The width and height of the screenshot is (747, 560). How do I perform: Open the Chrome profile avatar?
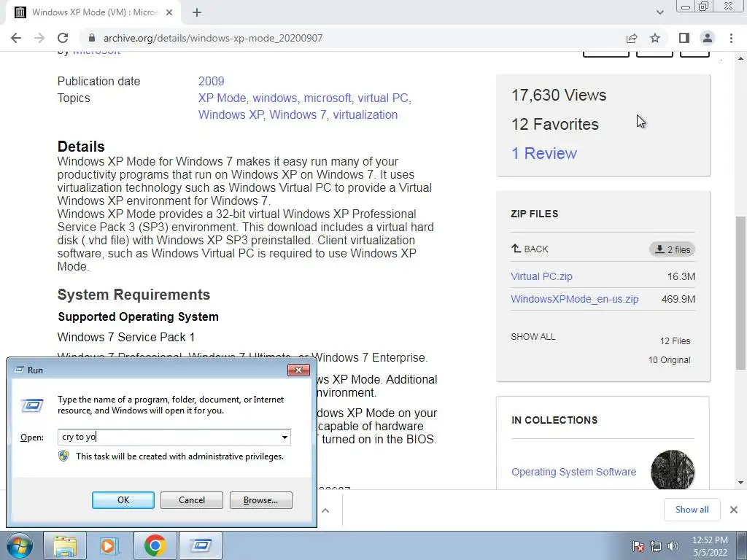(x=708, y=38)
